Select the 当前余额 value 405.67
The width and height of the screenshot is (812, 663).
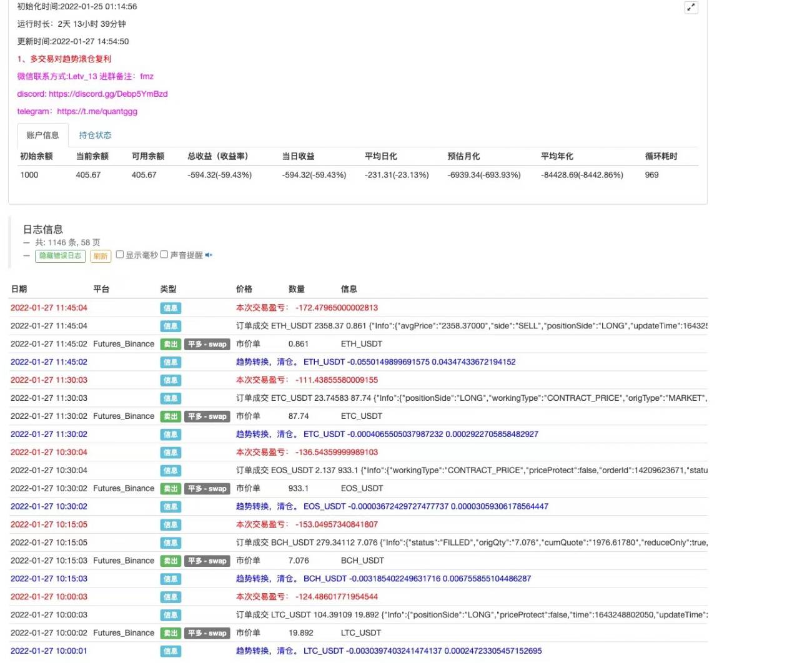pyautogui.click(x=88, y=175)
